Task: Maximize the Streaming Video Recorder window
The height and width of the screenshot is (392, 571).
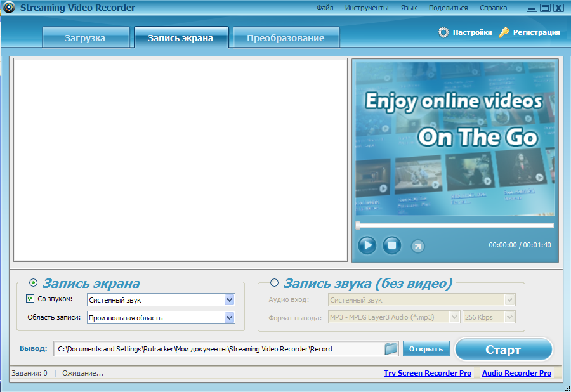Action: [545, 8]
